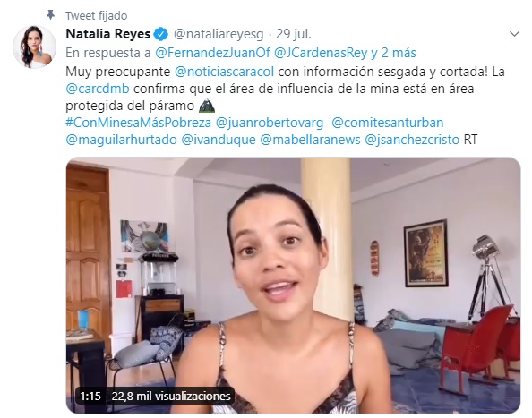Visit @comitesanturban profile link
The height and width of the screenshot is (418, 532).
click(387, 123)
